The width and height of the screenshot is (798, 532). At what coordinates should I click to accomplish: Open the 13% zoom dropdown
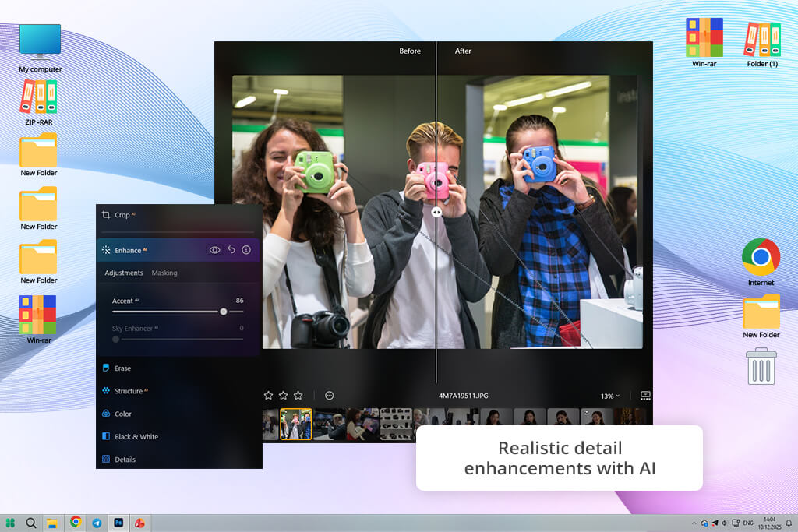pos(610,396)
